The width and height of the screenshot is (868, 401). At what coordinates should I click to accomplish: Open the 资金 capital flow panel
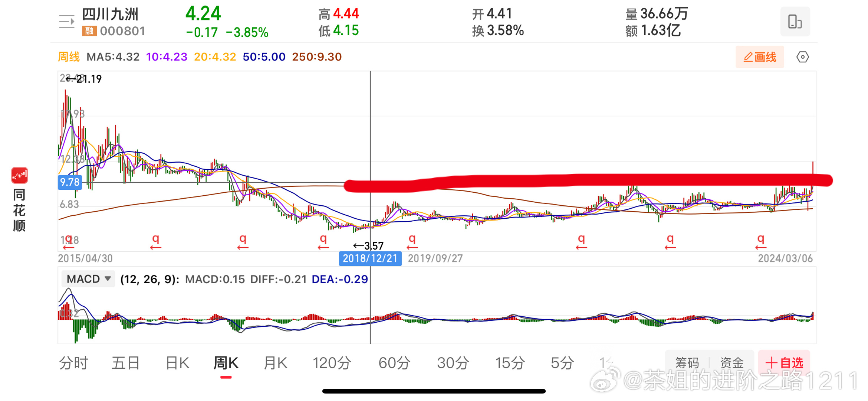coord(731,362)
